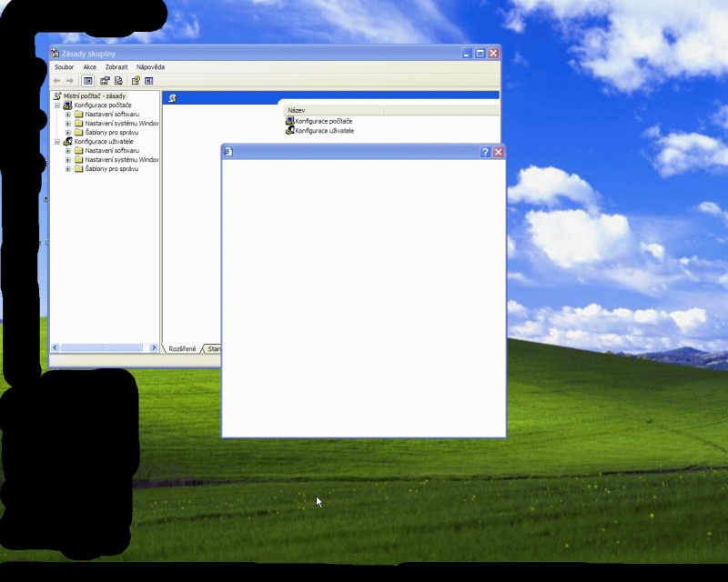
Task: Click the tree pane horizontal scrollbar thumb
Action: point(101,347)
